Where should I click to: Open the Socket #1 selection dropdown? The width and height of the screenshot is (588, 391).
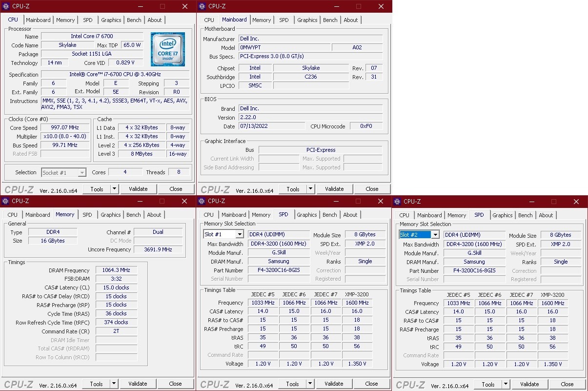tap(63, 172)
